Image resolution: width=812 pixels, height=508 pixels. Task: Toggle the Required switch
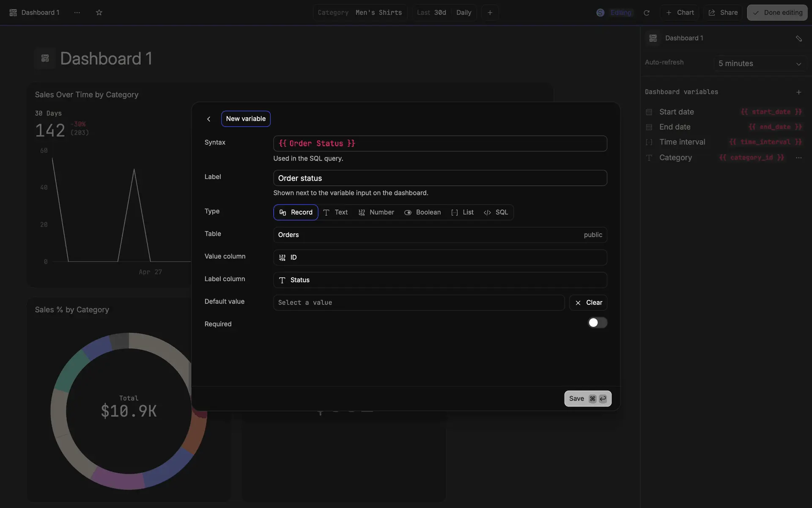[597, 323]
